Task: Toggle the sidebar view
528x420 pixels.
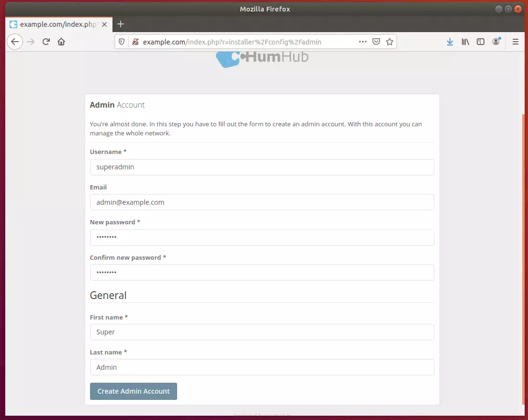Action: 481,42
